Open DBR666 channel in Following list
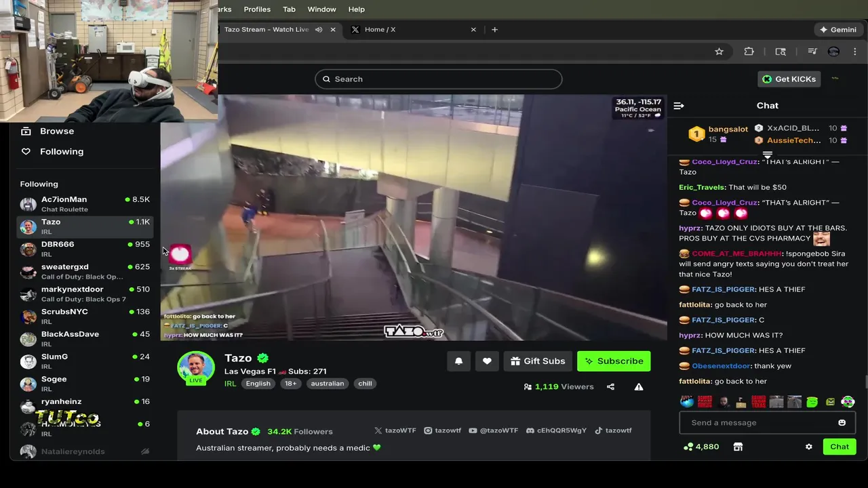The height and width of the screenshot is (488, 868). coord(85,249)
